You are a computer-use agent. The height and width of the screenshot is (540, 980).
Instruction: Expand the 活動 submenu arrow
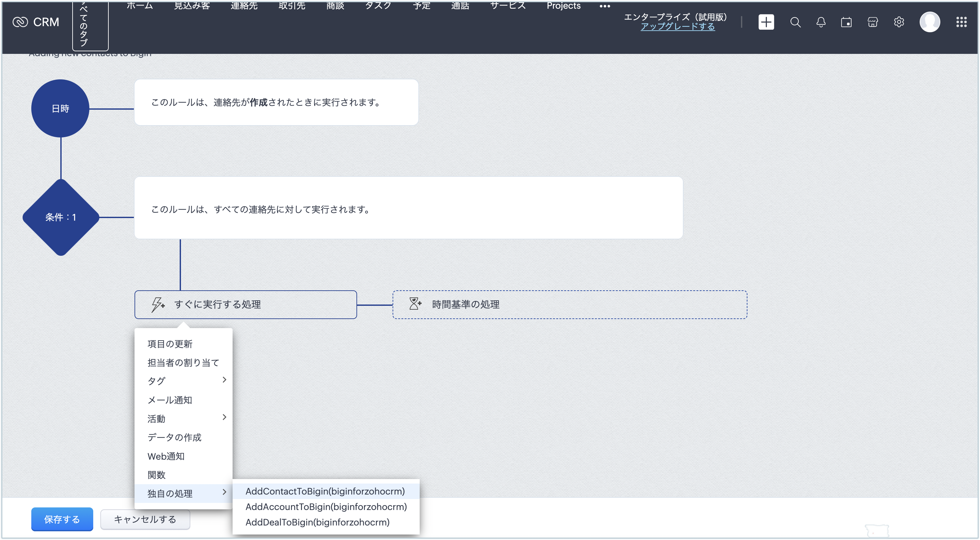click(x=224, y=417)
